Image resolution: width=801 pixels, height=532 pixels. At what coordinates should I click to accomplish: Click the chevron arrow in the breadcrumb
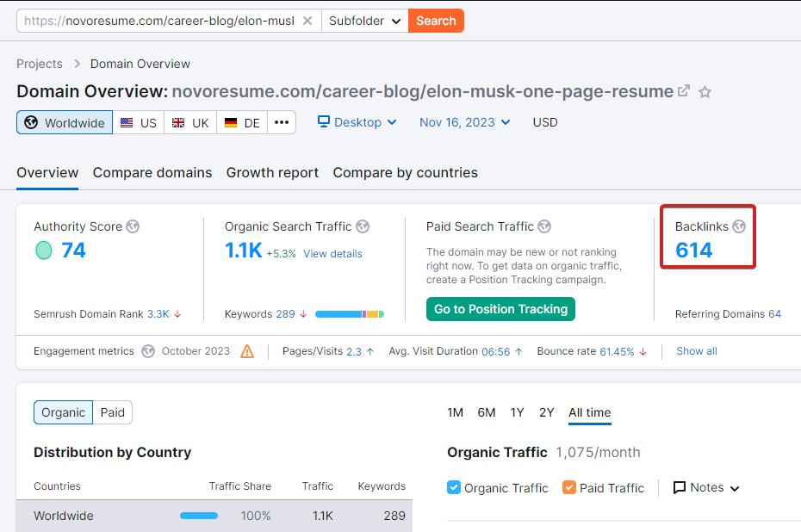click(x=78, y=64)
